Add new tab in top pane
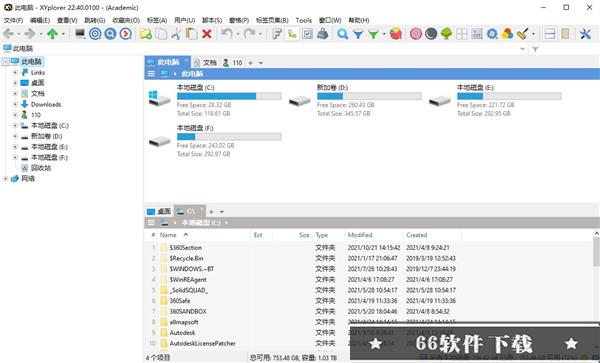 pos(250,63)
